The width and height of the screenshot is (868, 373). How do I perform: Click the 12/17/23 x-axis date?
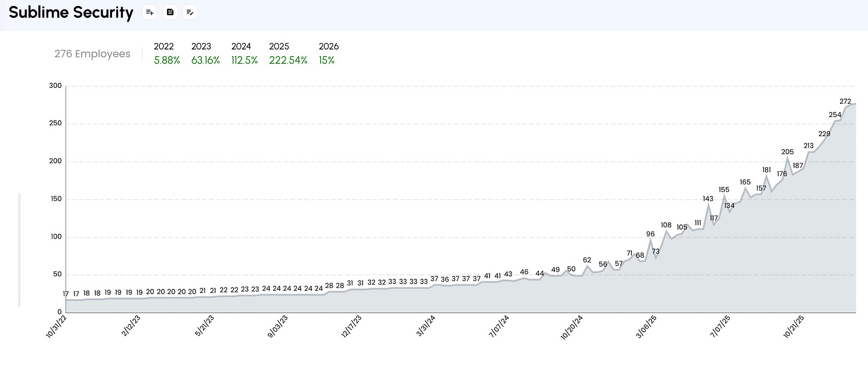[352, 327]
